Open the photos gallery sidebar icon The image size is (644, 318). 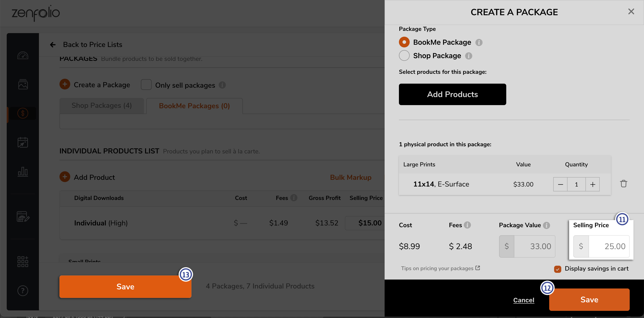(x=23, y=84)
